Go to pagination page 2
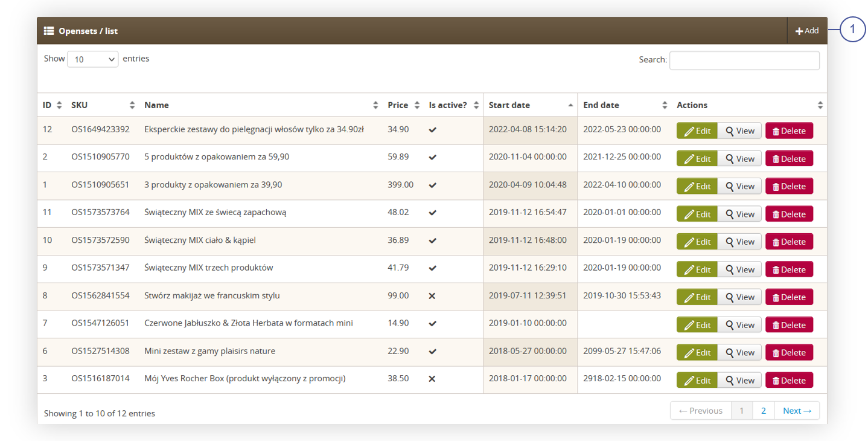 click(764, 411)
